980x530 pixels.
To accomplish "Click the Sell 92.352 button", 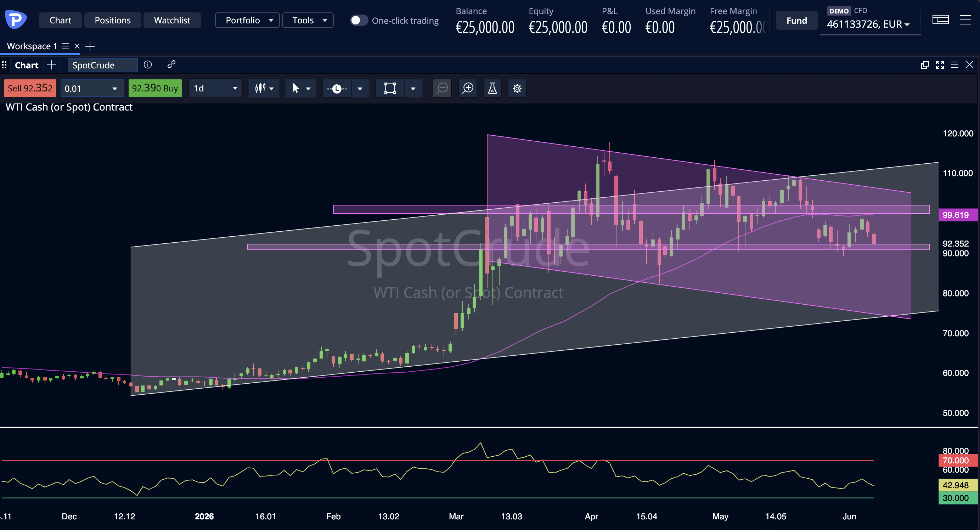I will pos(30,88).
